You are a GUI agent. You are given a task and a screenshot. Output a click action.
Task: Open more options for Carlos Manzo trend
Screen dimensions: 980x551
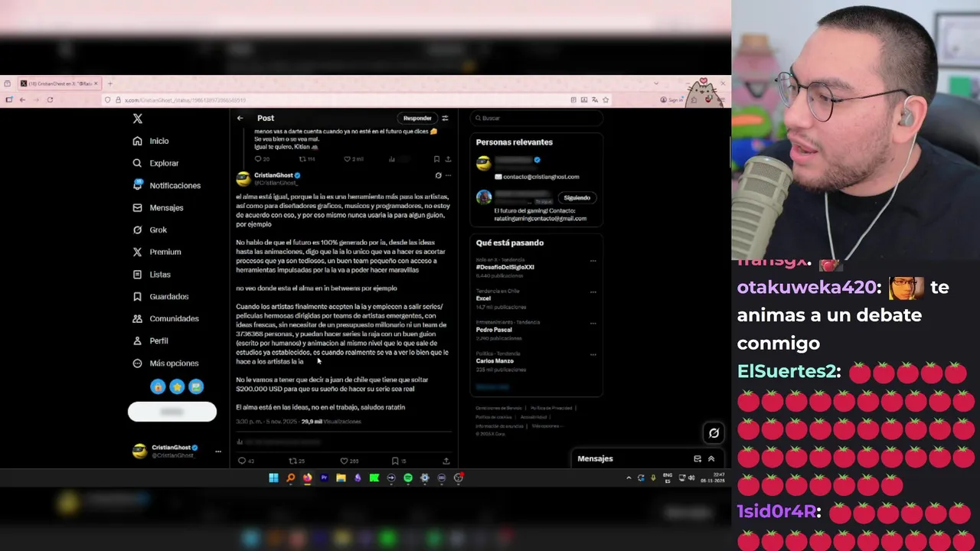[x=593, y=354]
